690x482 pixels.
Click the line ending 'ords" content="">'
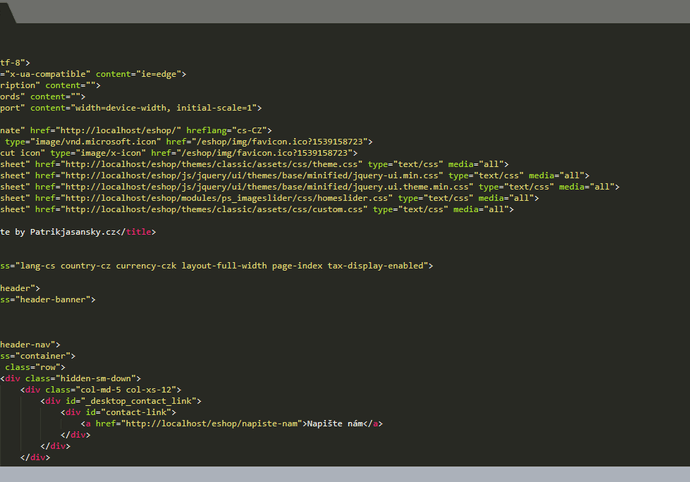coord(43,97)
